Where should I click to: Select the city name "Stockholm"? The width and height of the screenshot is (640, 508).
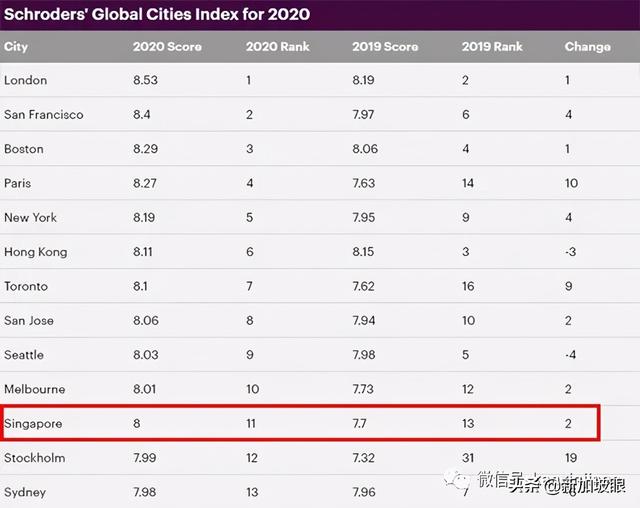pos(35,458)
